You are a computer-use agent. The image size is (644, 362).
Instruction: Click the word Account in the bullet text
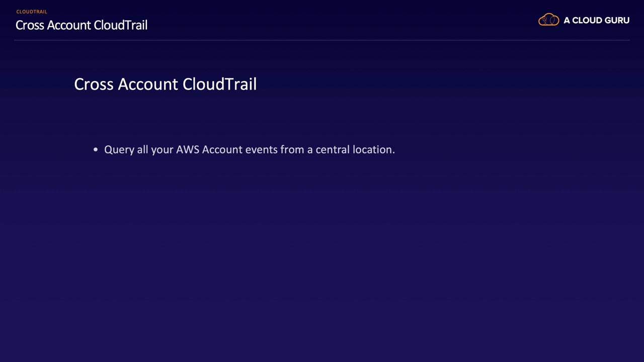tap(222, 150)
